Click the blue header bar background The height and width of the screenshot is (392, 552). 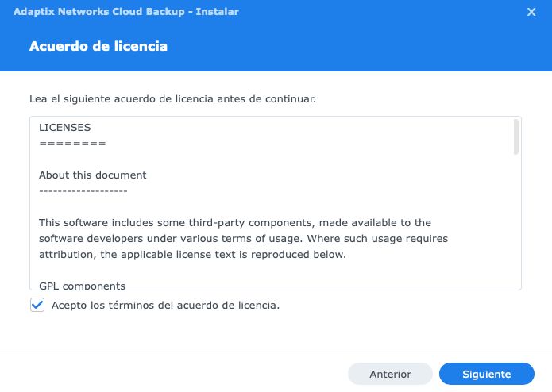point(357,46)
